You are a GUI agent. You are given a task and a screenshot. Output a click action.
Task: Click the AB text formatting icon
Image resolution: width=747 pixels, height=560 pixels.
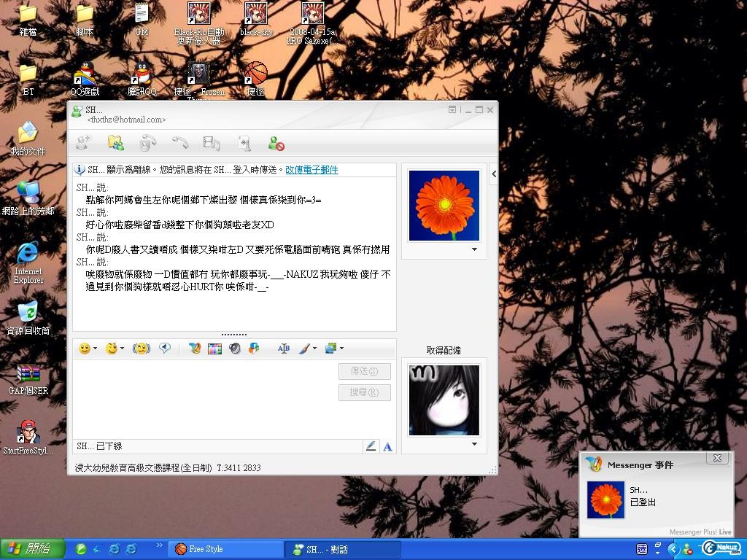tap(284, 349)
